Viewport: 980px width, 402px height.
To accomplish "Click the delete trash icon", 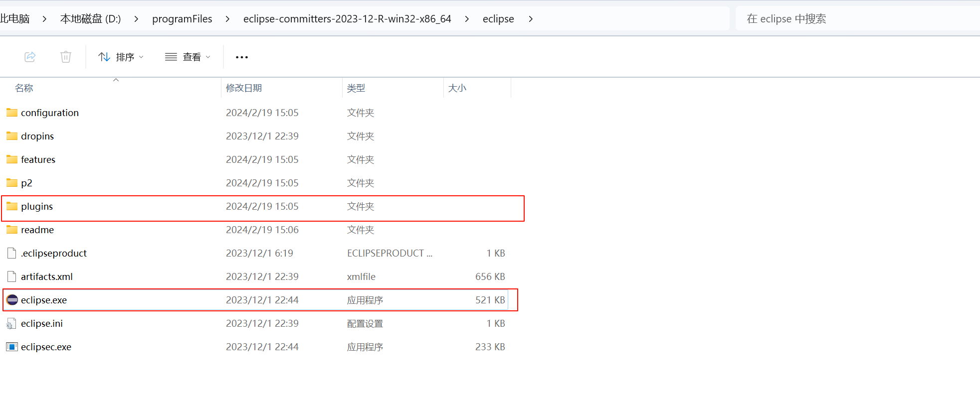I will [x=66, y=57].
